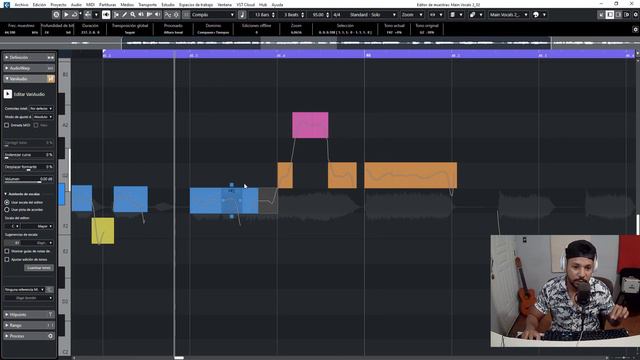Select the yellow VariAudio note segment
Image resolution: width=640 pixels, height=360 pixels.
point(103,231)
